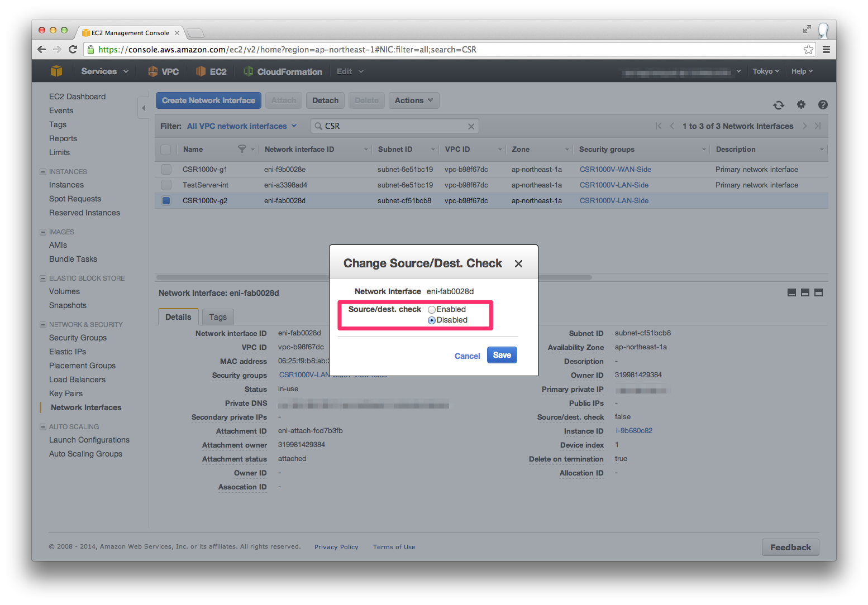Refresh the network interfaces list
This screenshot has width=868, height=605.
(x=779, y=104)
